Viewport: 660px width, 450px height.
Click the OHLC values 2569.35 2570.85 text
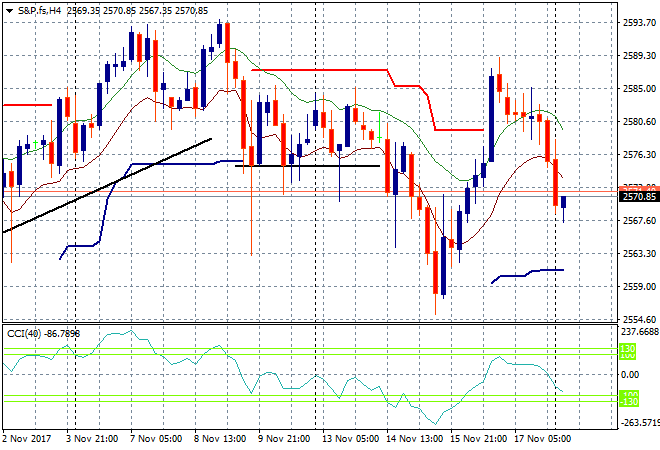[x=101, y=11]
